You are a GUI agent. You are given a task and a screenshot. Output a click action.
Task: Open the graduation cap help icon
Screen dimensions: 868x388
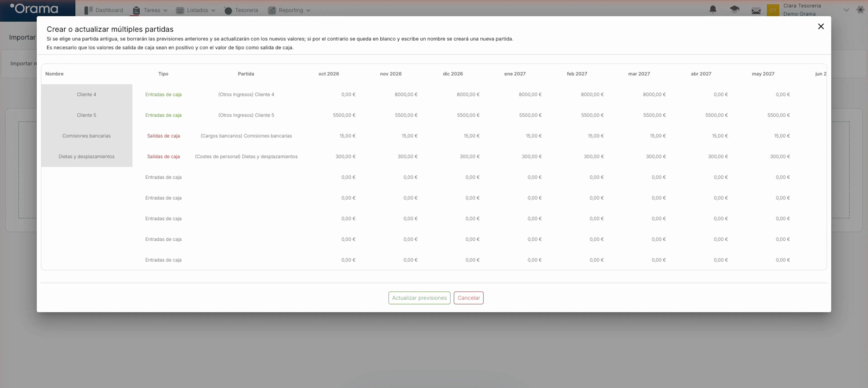(734, 10)
